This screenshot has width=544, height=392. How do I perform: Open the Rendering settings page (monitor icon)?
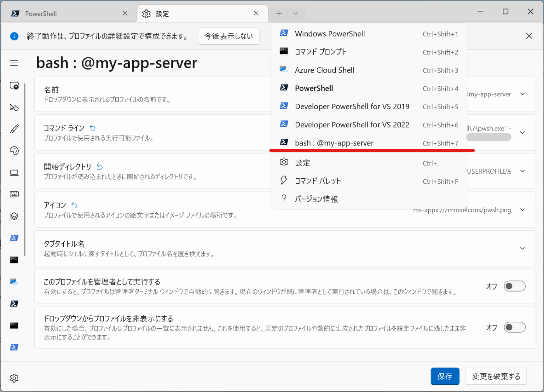(14, 172)
